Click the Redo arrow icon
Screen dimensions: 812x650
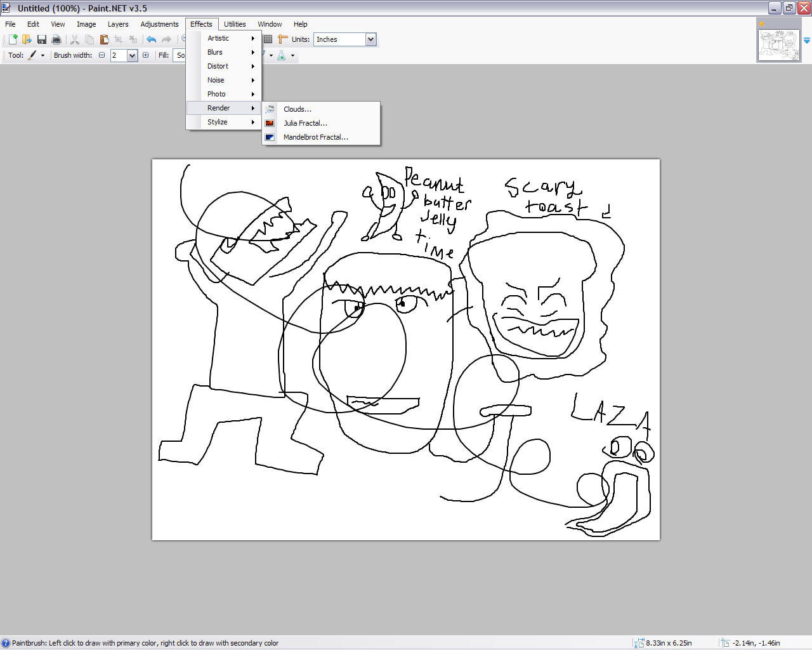(x=166, y=39)
